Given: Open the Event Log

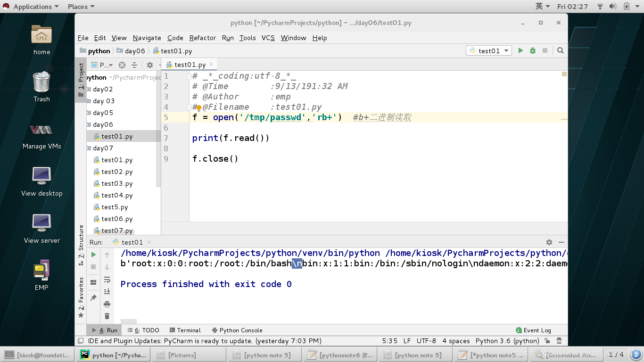Looking at the screenshot, I should coord(533,330).
